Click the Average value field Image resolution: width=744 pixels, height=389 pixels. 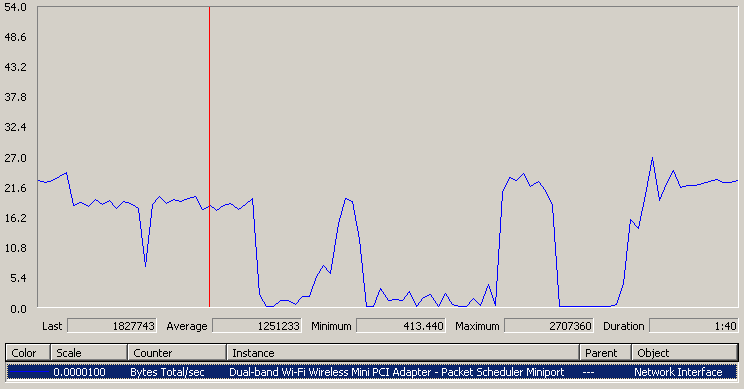click(257, 326)
